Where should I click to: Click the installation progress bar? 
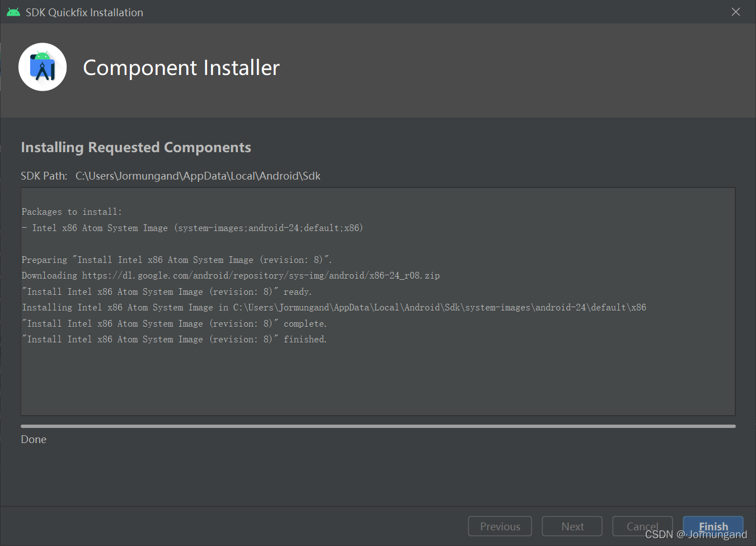click(x=378, y=426)
